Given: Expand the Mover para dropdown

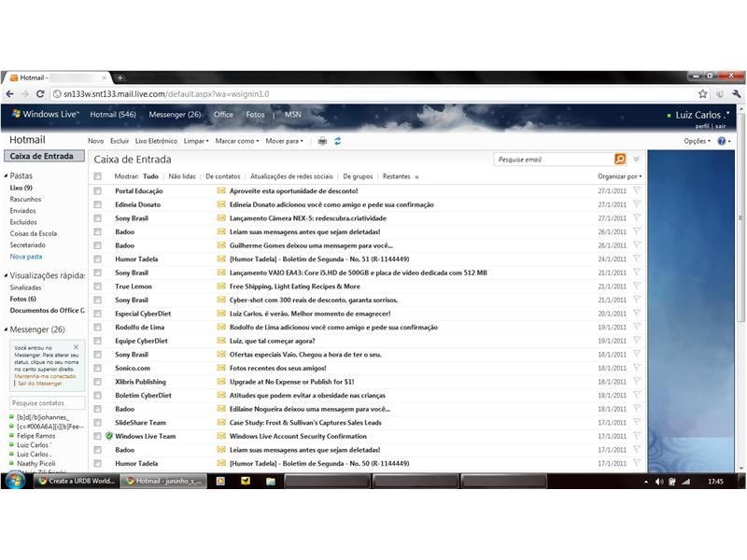Looking at the screenshot, I should click(285, 141).
